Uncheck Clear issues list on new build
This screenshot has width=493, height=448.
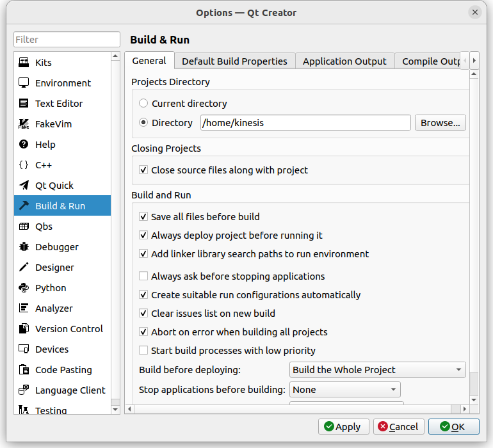143,313
